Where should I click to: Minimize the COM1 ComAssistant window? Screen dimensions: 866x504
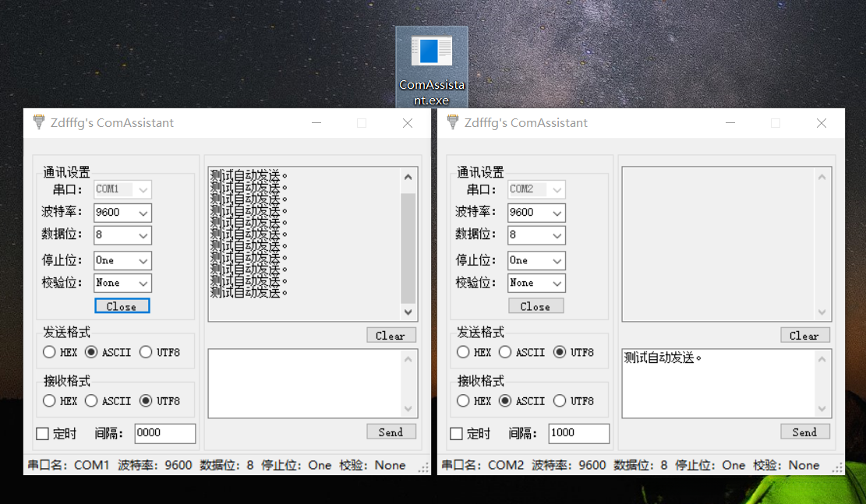(x=316, y=122)
